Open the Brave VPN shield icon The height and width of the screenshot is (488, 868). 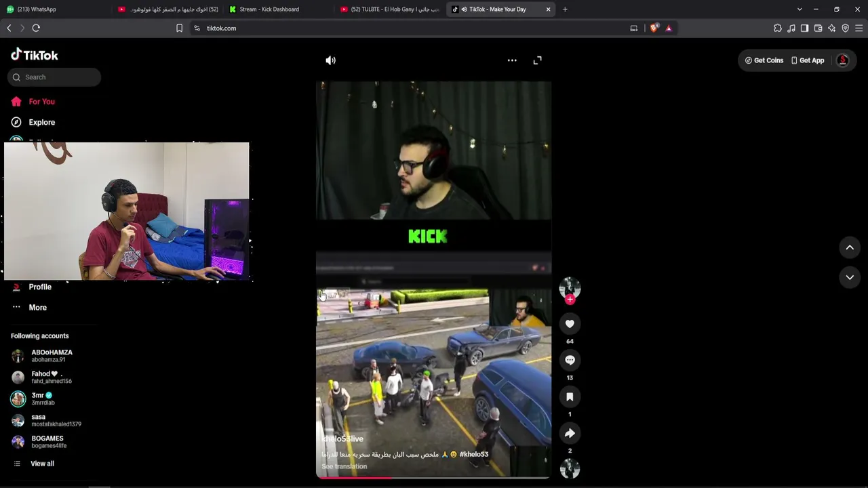point(845,28)
